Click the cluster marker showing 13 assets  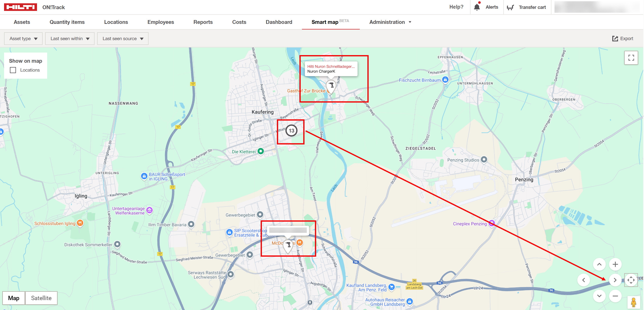291,130
